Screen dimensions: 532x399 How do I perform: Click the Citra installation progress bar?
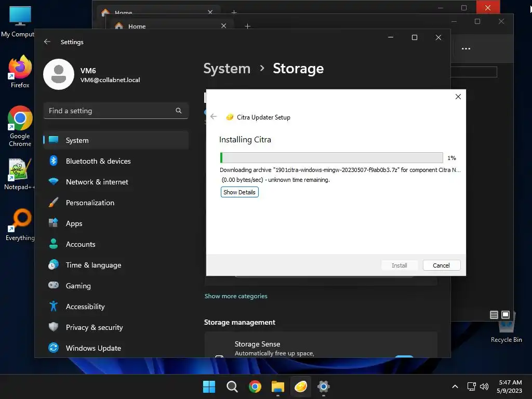[331, 157]
